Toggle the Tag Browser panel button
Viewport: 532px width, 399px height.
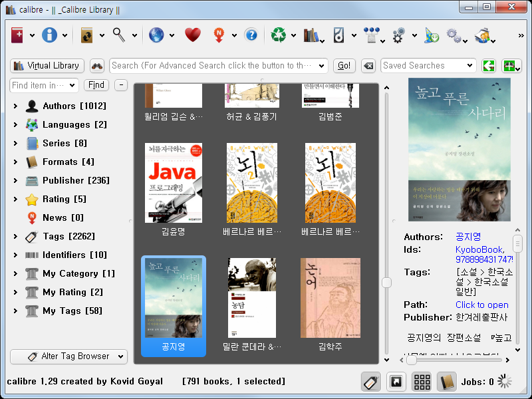click(371, 382)
